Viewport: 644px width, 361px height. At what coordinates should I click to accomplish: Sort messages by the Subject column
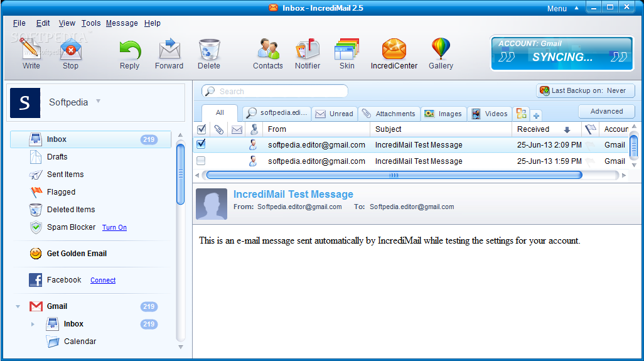(441, 129)
